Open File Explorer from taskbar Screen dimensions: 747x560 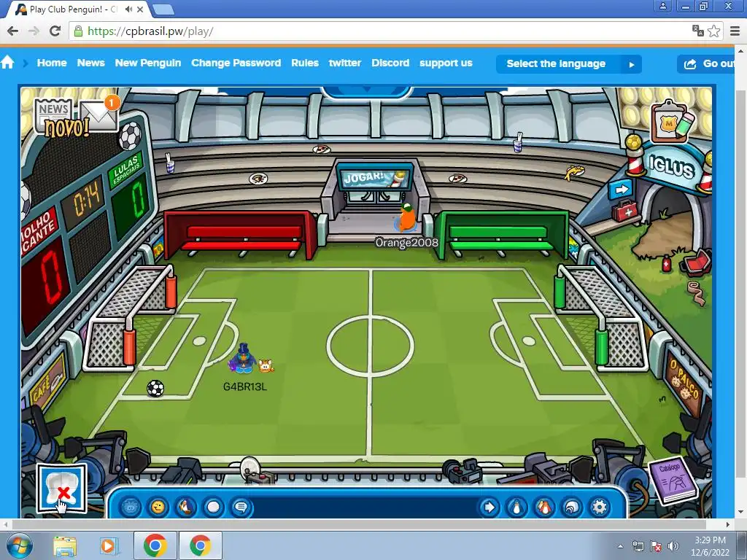tap(64, 545)
